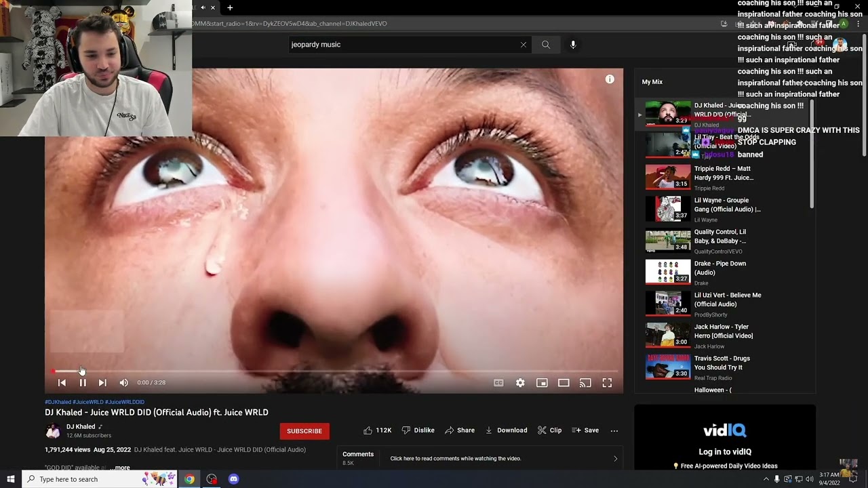Play Trippie Redd Matt Hardy 999 from mix

[702, 177]
